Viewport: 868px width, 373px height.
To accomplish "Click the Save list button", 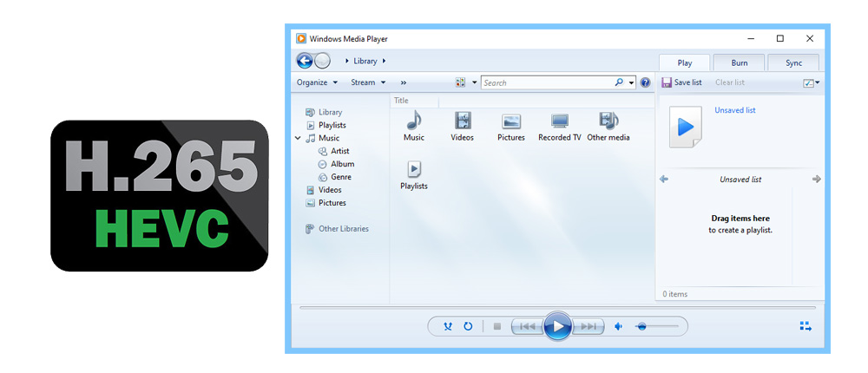I will pos(682,82).
